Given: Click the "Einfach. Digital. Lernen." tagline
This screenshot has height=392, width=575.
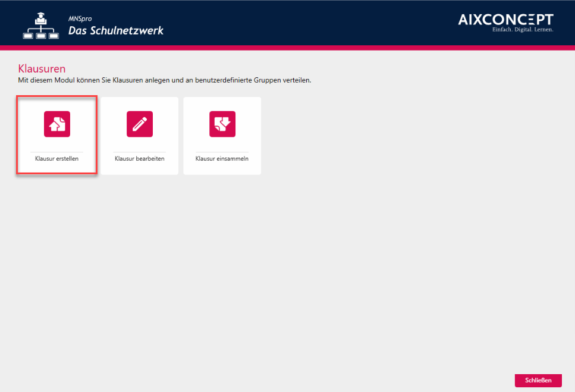Looking at the screenshot, I should point(523,30).
